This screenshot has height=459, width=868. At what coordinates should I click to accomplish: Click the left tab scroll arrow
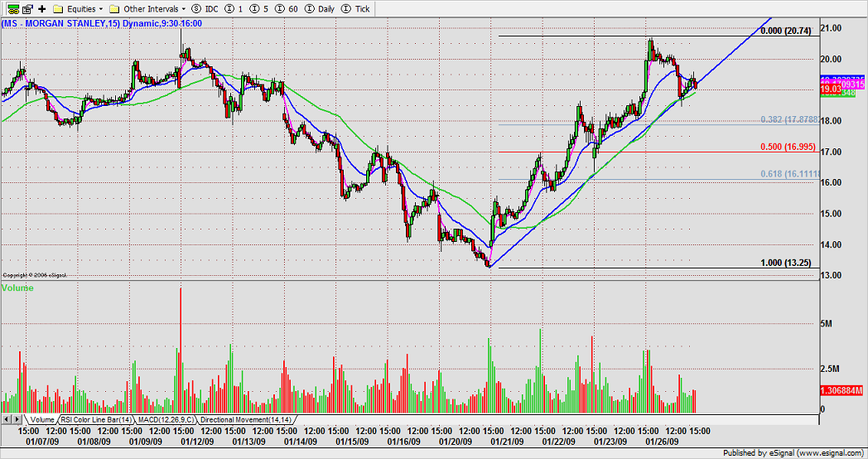click(6, 419)
